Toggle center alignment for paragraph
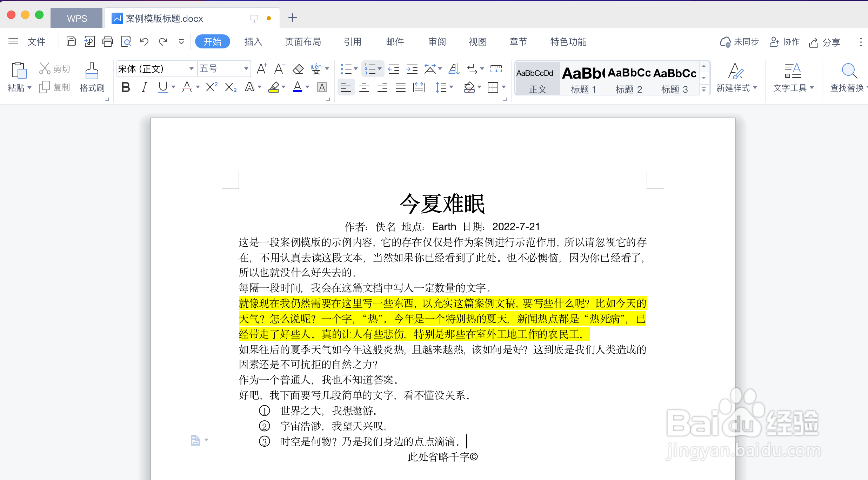The height and width of the screenshot is (480, 868). 364,87
